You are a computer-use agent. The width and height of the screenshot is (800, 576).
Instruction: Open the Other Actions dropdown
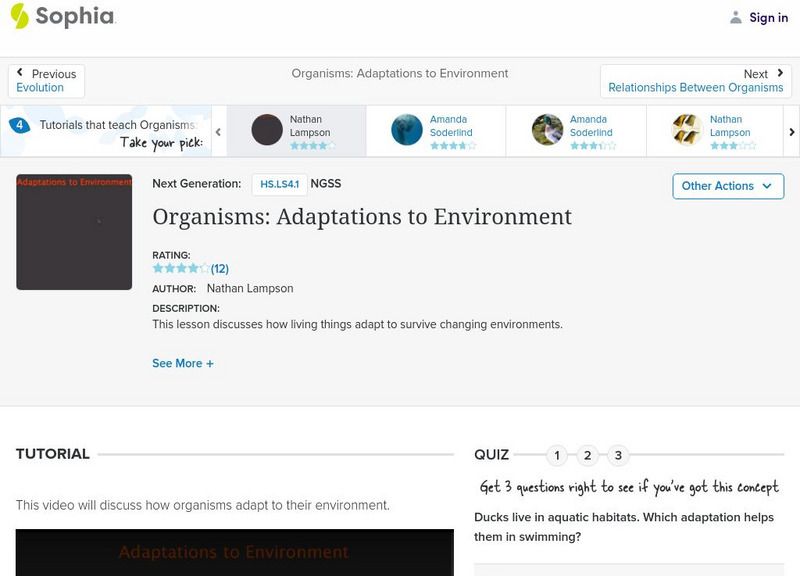pos(726,186)
